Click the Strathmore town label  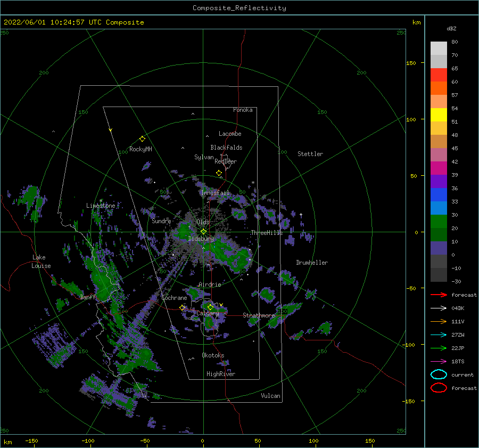(259, 315)
